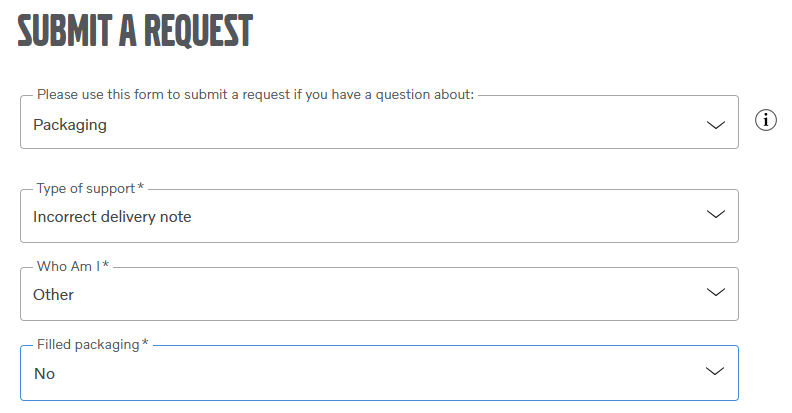Image resolution: width=792 pixels, height=413 pixels.
Task: Click the asterisk after 'Type of support'
Action: tap(141, 188)
